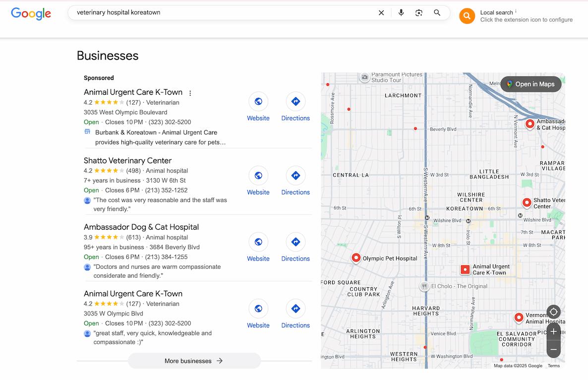The image size is (588, 380).
Task: Open map in Maps via Open in Maps button
Action: click(x=531, y=84)
